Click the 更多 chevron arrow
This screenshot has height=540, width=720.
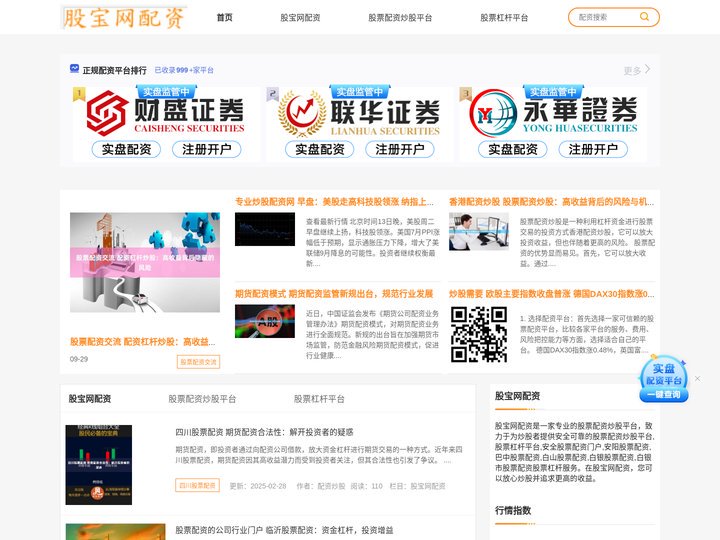(647, 69)
